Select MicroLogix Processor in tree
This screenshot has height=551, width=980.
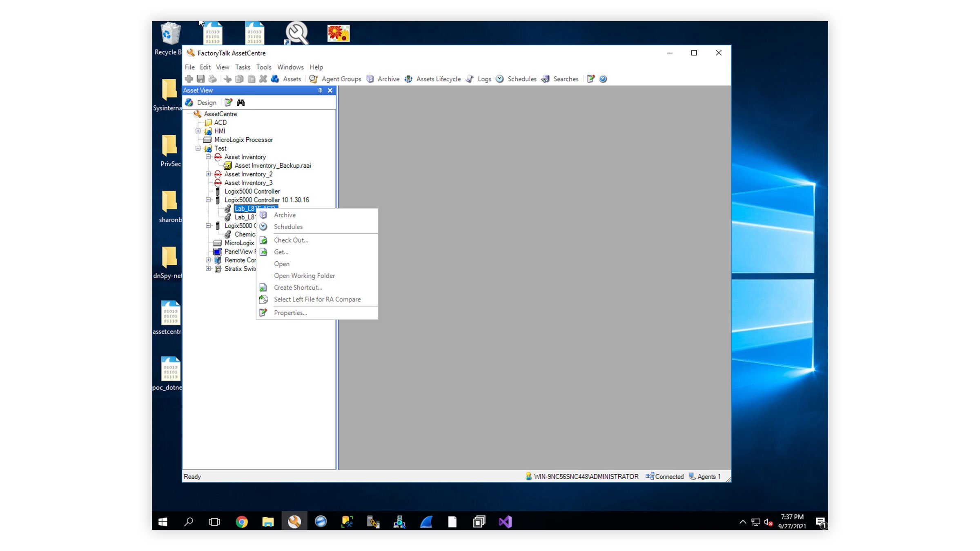(x=243, y=140)
